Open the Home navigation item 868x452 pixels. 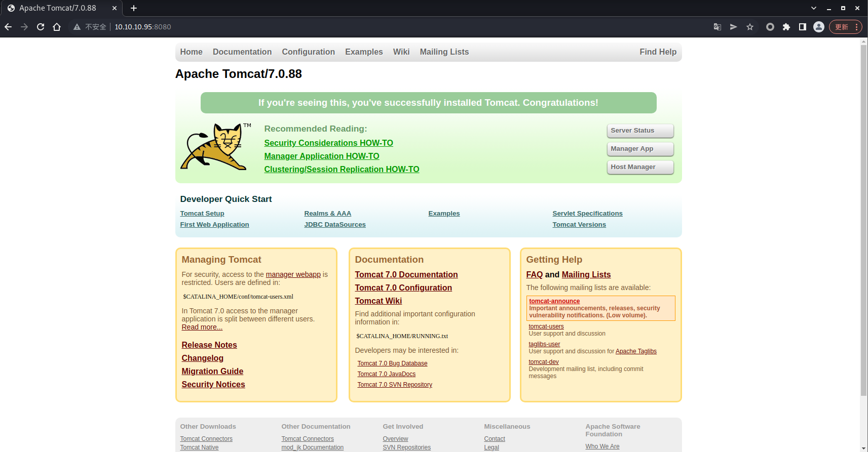click(x=191, y=52)
